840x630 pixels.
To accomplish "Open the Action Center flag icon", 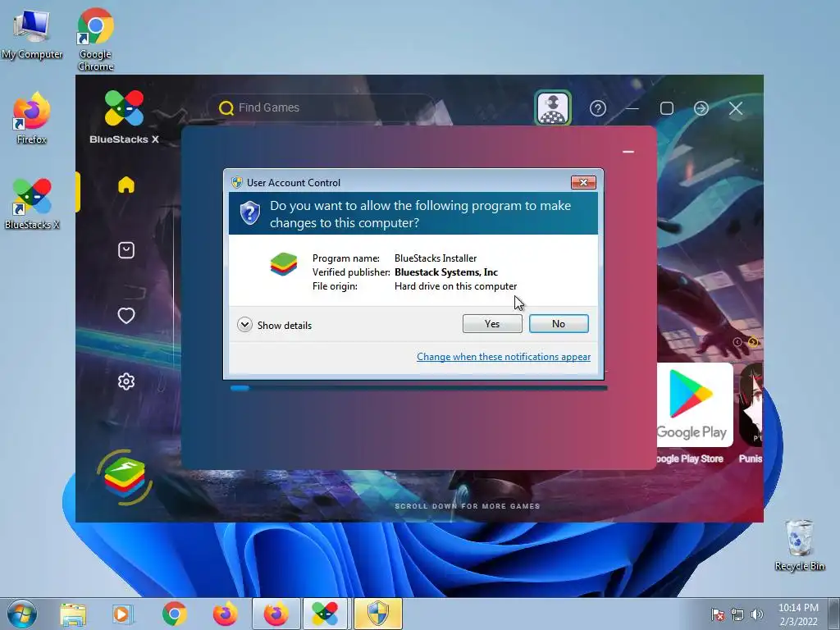I will coord(718,614).
